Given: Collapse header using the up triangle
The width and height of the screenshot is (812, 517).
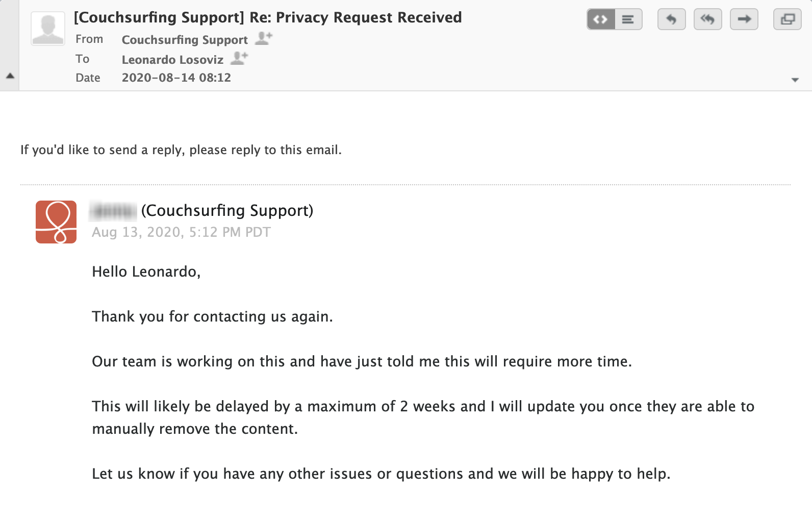Looking at the screenshot, I should point(10,76).
